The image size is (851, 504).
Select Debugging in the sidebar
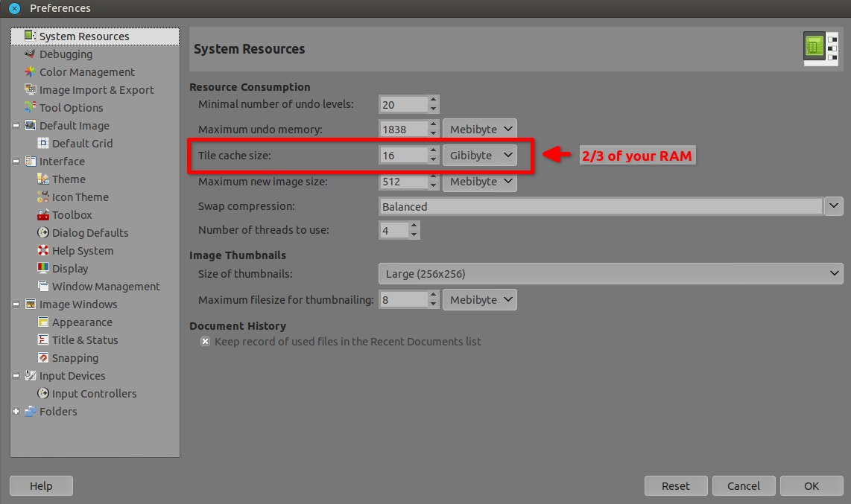pos(95,54)
